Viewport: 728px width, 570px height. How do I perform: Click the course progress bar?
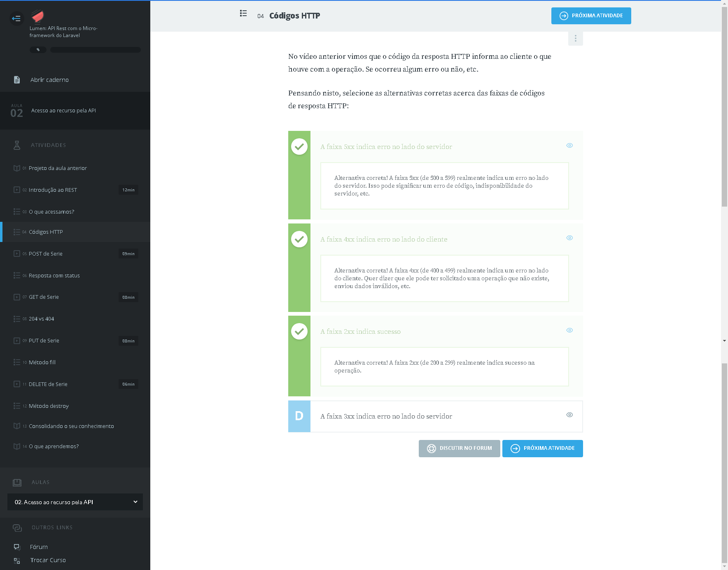pyautogui.click(x=95, y=50)
